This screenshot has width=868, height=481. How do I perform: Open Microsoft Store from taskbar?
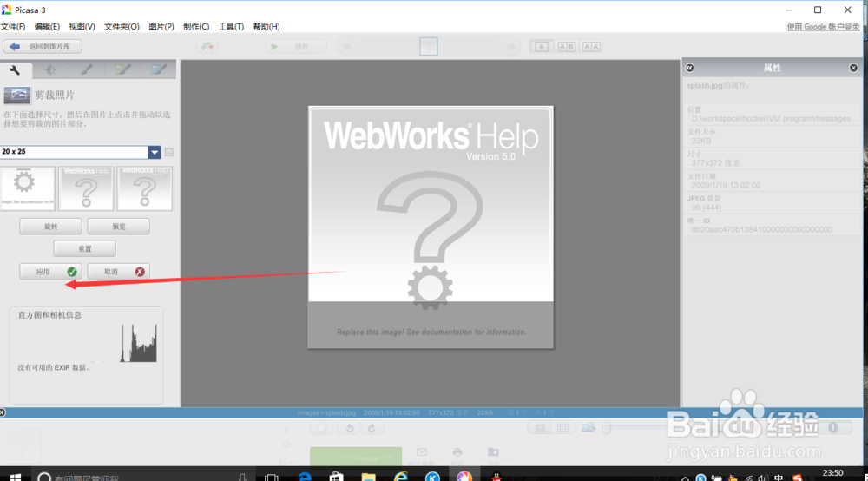(336, 476)
